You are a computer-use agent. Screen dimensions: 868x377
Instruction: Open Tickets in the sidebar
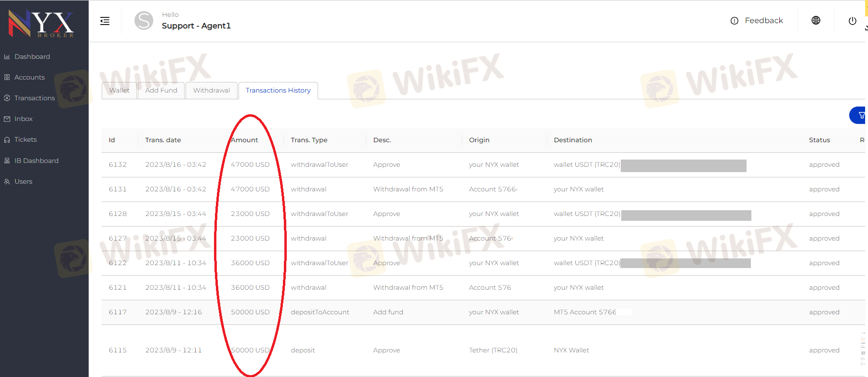(x=26, y=139)
